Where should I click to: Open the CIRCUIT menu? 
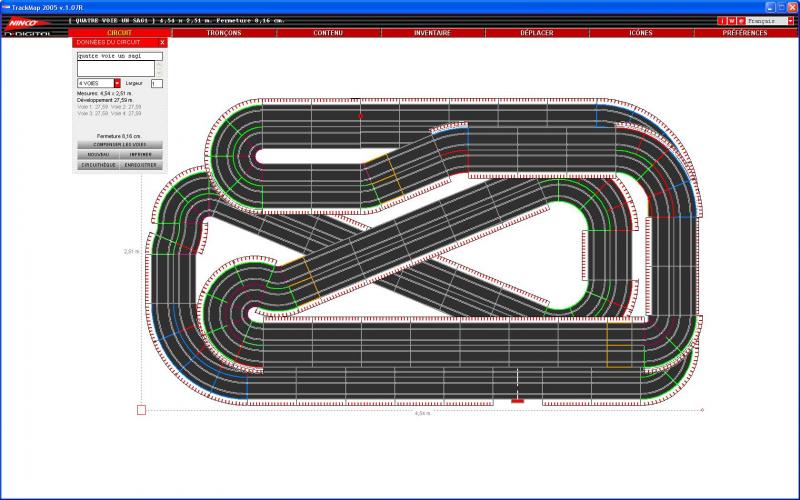coord(119,33)
